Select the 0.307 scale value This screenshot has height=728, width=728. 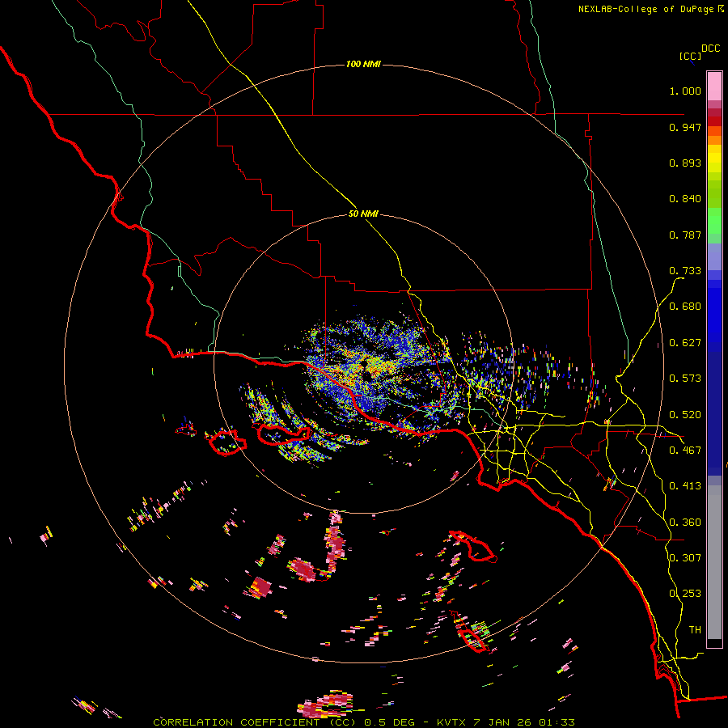685,557
